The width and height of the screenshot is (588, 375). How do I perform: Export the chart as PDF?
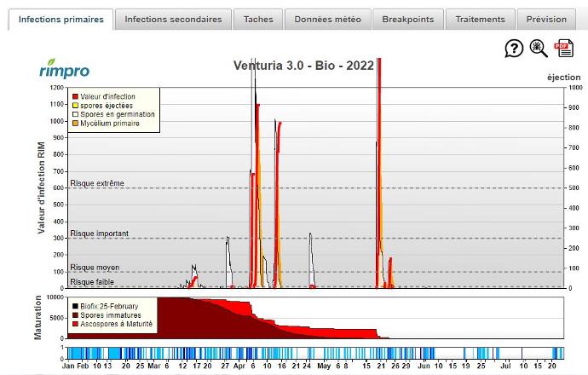(x=563, y=49)
